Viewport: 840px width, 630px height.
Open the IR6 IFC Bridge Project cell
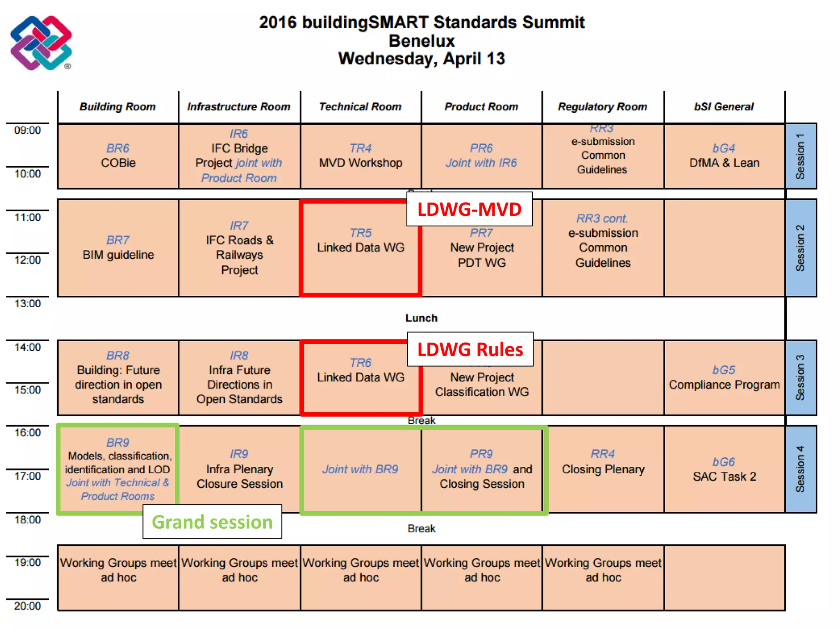[x=239, y=156]
